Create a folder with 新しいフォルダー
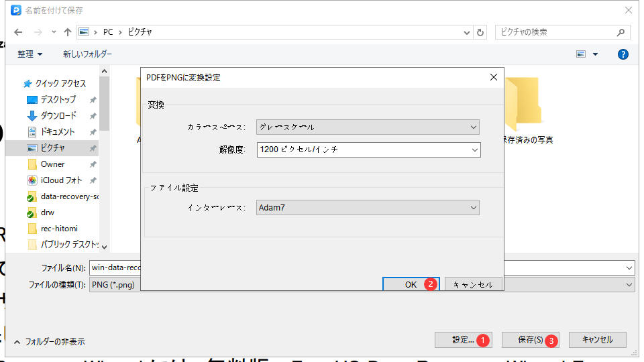Viewport: 644px width, 362px height. click(87, 54)
